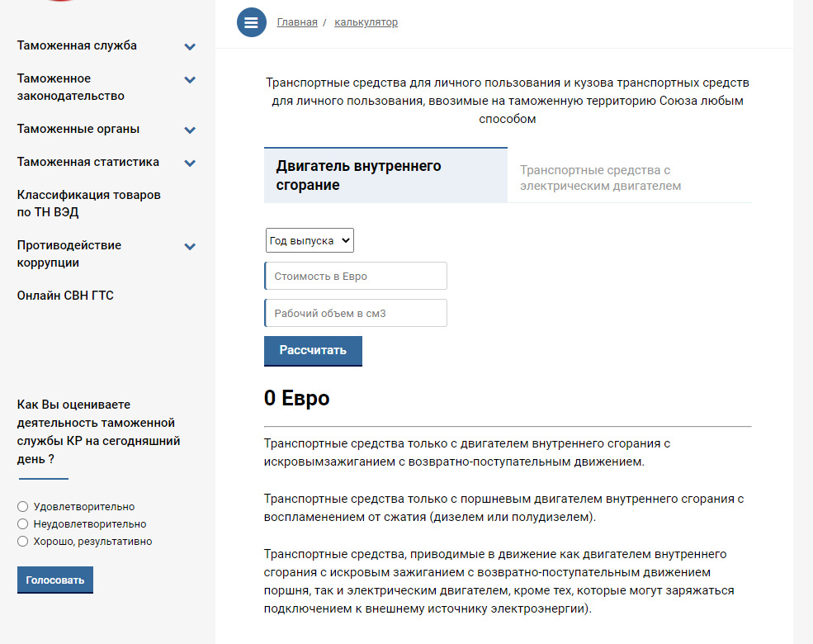Submit the poll with Голосовать button
The image size is (813, 644).
[x=55, y=580]
